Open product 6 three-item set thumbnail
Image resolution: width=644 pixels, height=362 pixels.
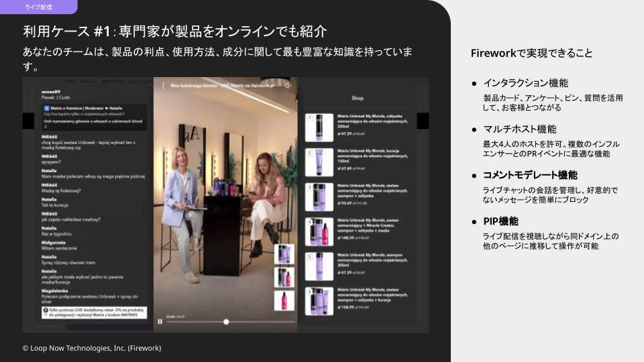coord(319,301)
